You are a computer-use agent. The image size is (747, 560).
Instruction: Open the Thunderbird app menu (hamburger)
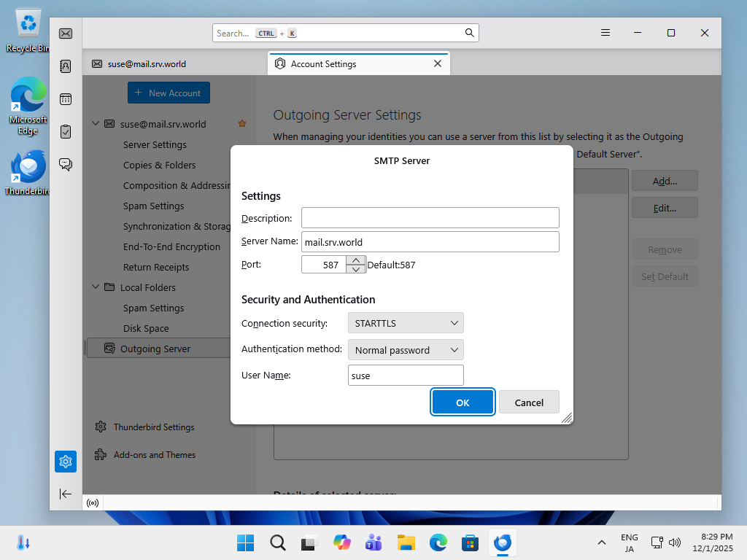pos(605,33)
